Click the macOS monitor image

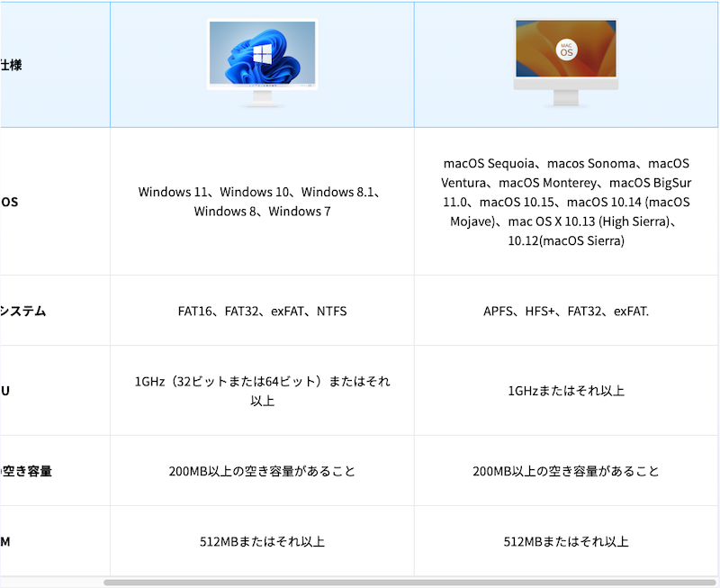pos(566,63)
